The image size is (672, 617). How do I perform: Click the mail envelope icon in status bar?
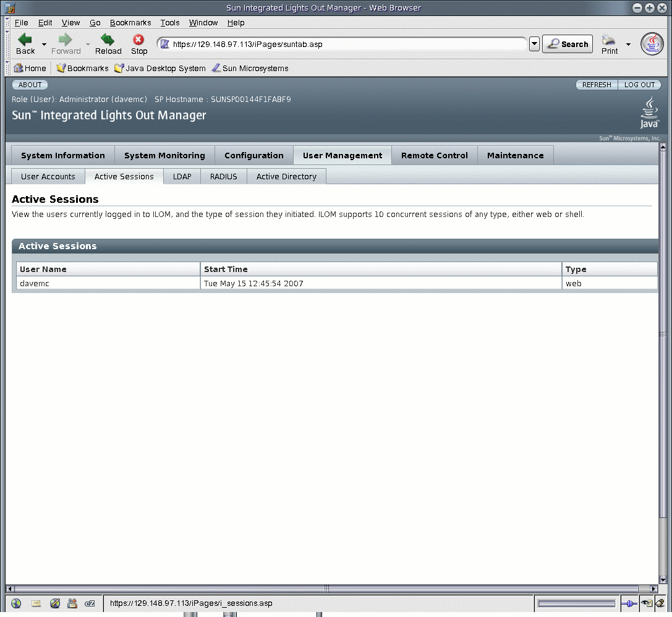click(x=36, y=603)
